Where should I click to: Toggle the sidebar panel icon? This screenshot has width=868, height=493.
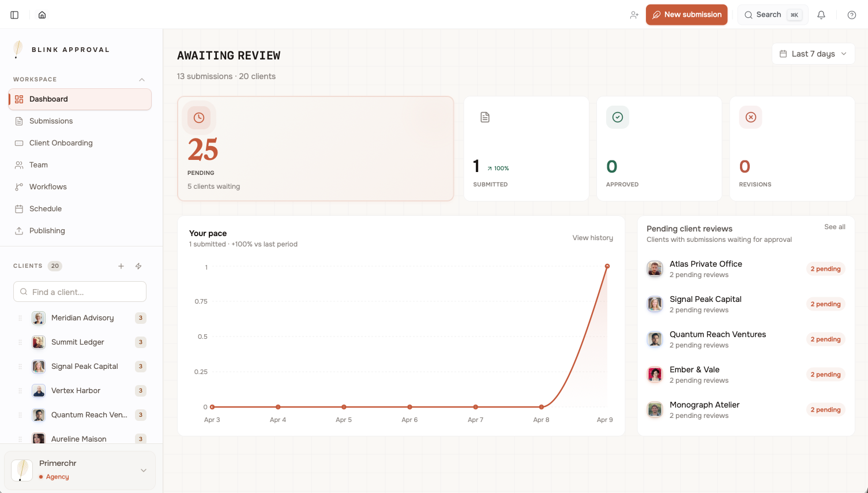(14, 15)
